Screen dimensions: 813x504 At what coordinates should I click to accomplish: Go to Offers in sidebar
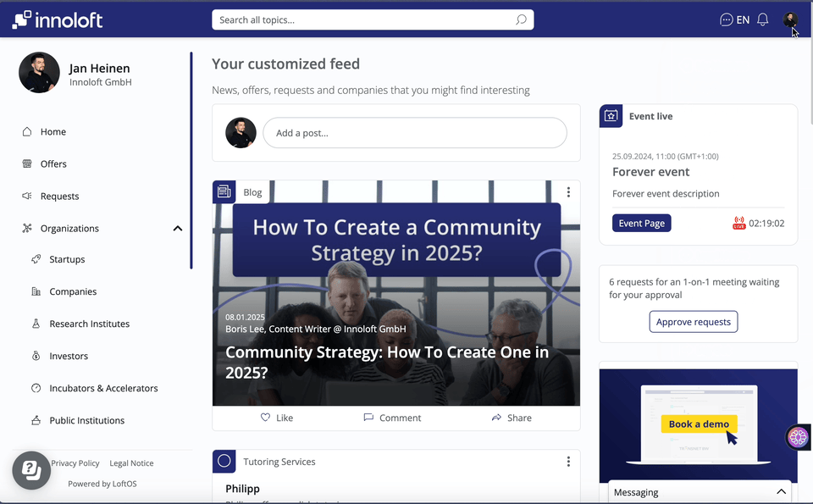(53, 164)
